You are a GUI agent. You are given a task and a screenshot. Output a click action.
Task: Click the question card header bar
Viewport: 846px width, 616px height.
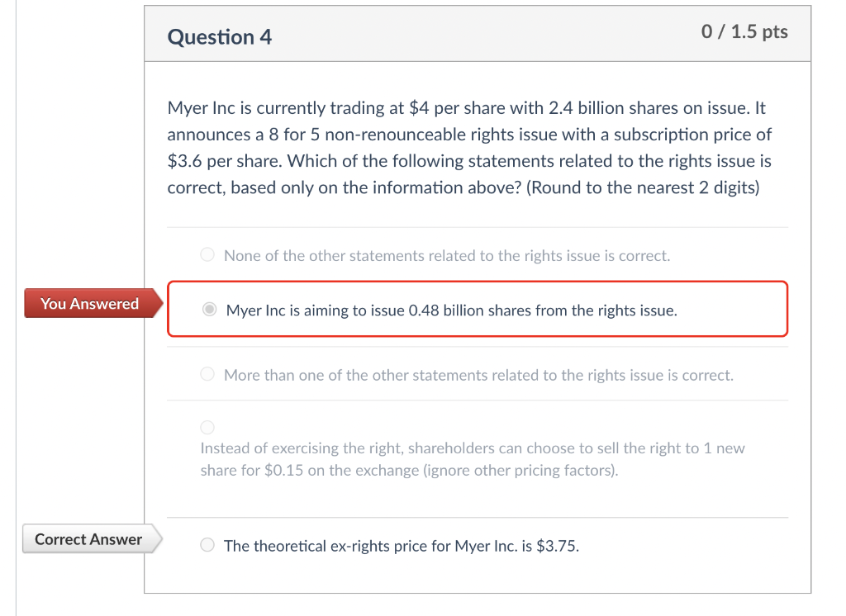point(477,33)
